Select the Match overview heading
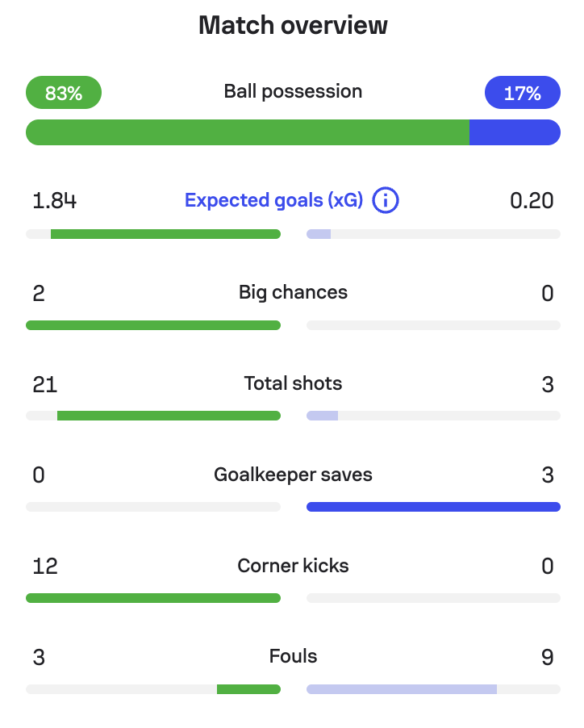The image size is (584, 728). [x=293, y=26]
